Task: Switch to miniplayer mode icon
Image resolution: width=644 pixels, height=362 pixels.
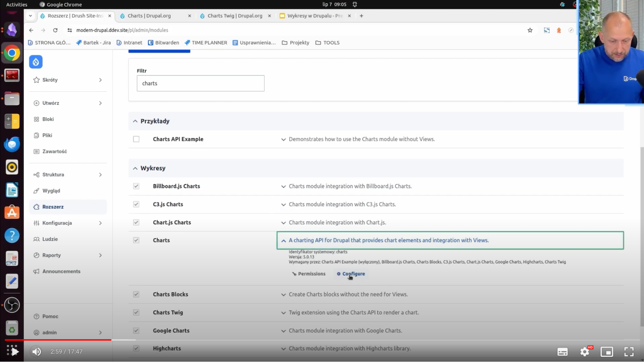Action: coord(607,352)
